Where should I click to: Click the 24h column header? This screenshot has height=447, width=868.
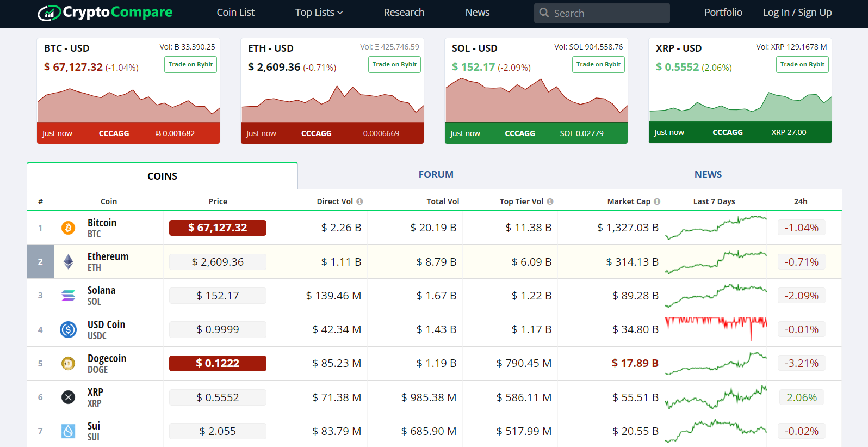click(x=801, y=201)
